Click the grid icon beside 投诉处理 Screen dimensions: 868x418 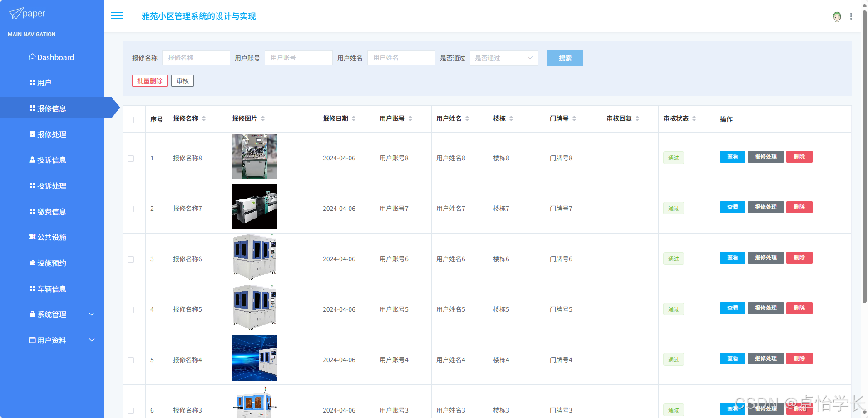click(32, 186)
